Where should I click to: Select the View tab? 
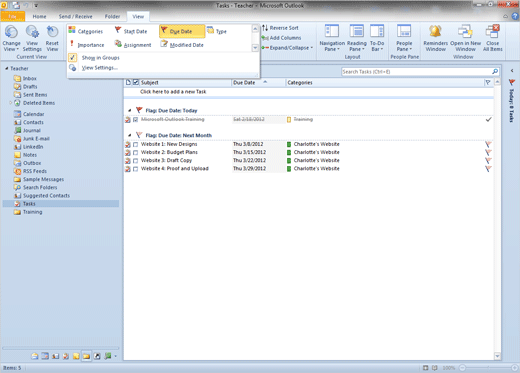[138, 16]
